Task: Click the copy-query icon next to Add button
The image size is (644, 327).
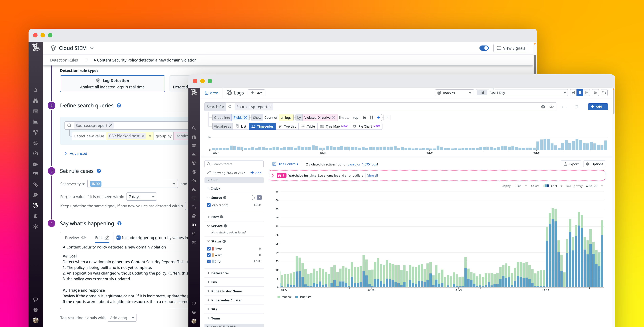Action: coord(577,107)
